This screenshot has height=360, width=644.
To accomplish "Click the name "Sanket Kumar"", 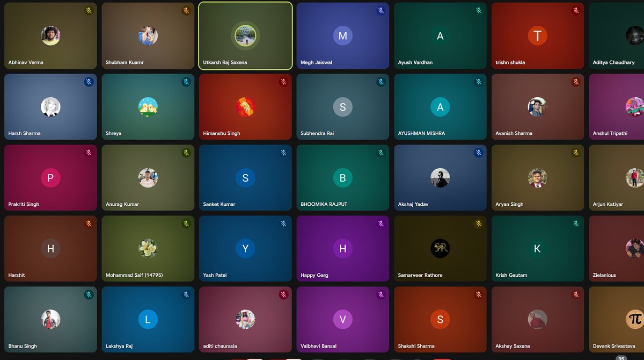I will pyautogui.click(x=219, y=204).
